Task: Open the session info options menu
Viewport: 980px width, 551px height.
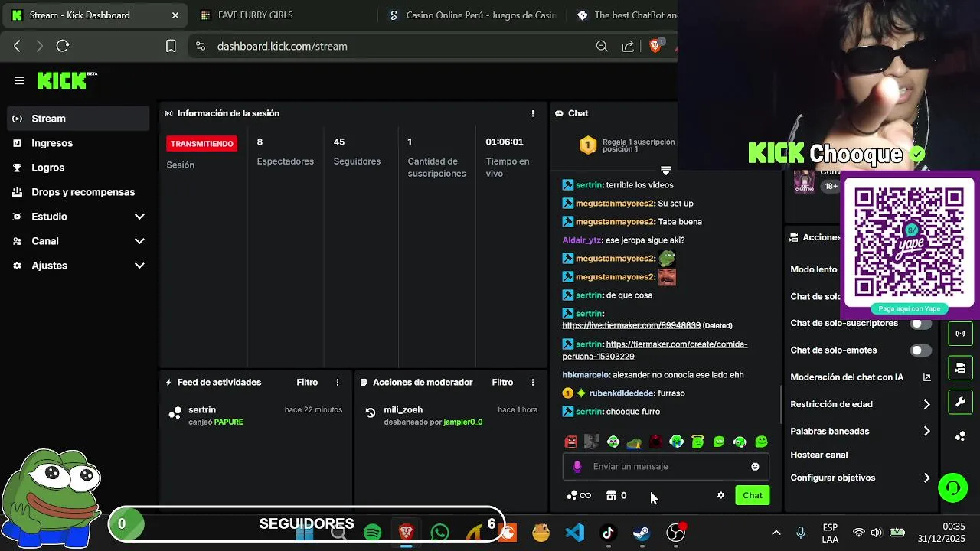Action: click(533, 113)
